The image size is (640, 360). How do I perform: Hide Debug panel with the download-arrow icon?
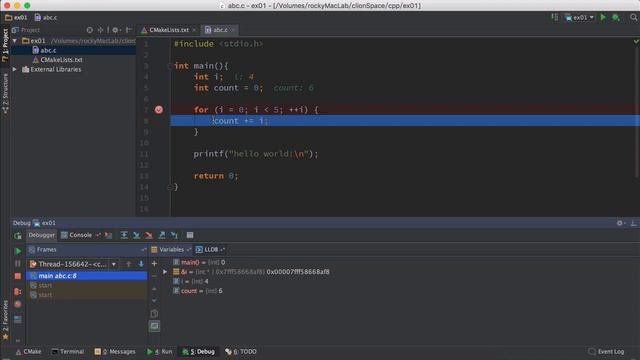coord(633,223)
